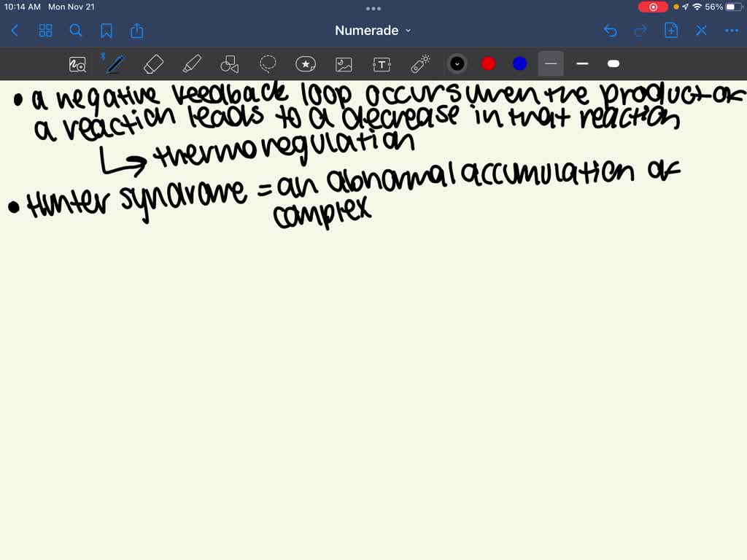The height and width of the screenshot is (560, 747).
Task: Switch to the Eraser tool
Action: (x=153, y=64)
